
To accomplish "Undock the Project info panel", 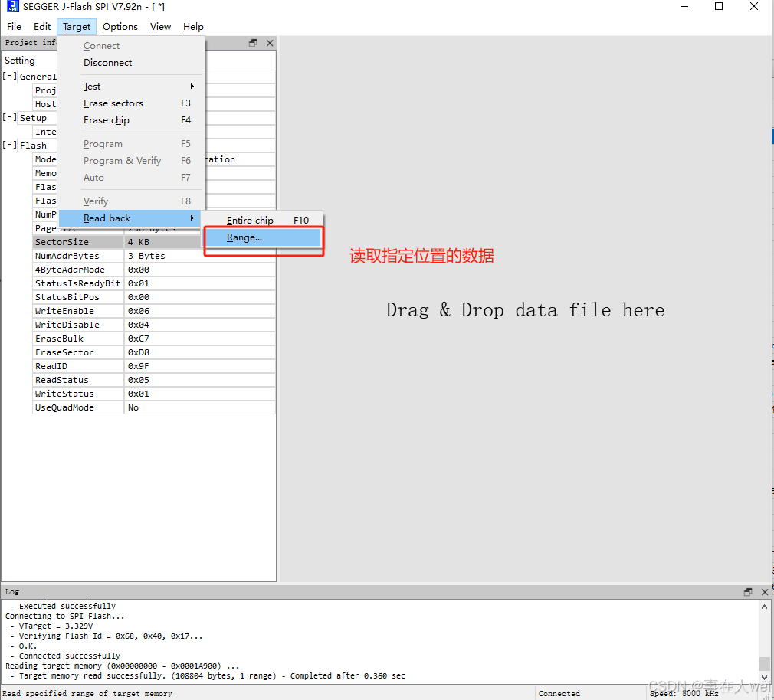I will click(253, 43).
